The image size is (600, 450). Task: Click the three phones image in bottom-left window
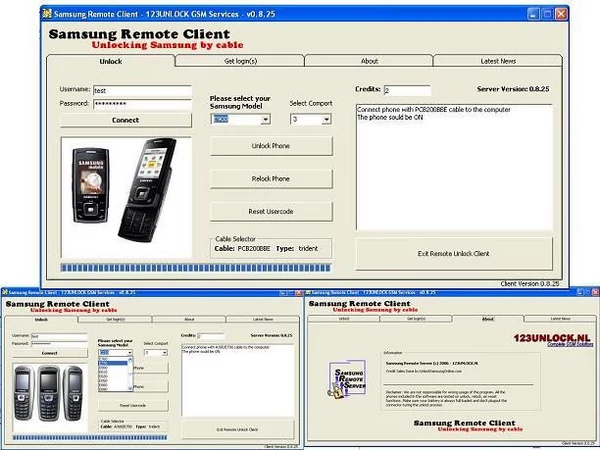click(50, 398)
